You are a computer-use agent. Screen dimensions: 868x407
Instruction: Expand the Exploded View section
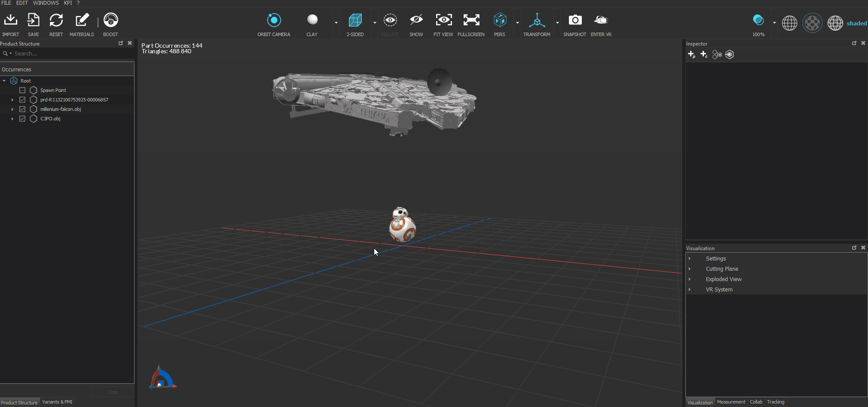point(690,279)
